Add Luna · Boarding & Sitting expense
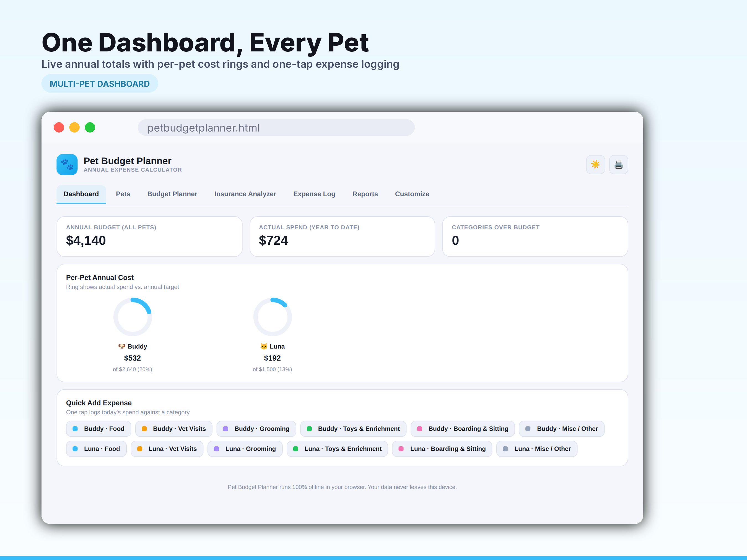Image resolution: width=747 pixels, height=560 pixels. click(x=442, y=449)
